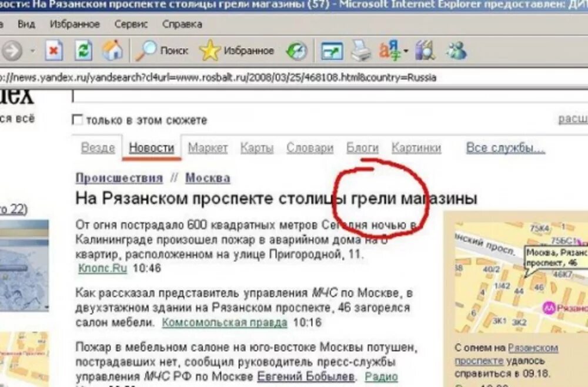Open the Радио source link
588x387 pixels.
coord(381,376)
